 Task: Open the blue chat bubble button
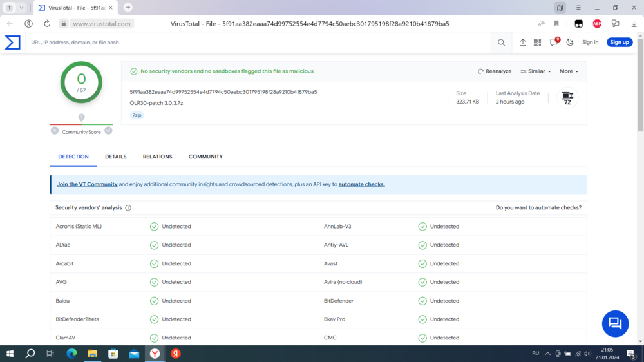[615, 323]
